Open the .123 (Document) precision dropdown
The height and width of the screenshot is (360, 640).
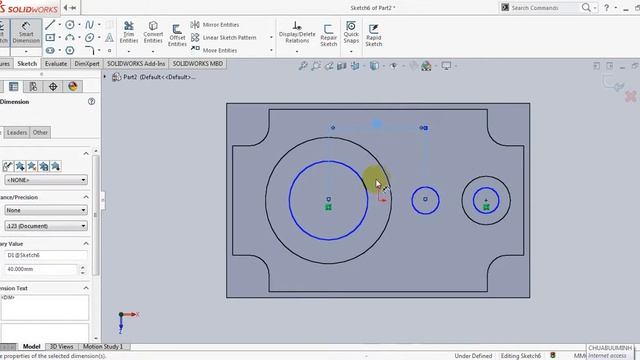46,226
